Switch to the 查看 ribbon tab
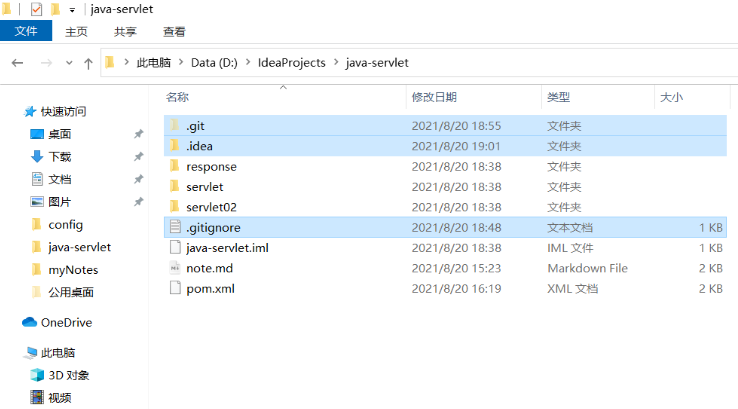Viewport: 738px width, 409px height. (174, 32)
